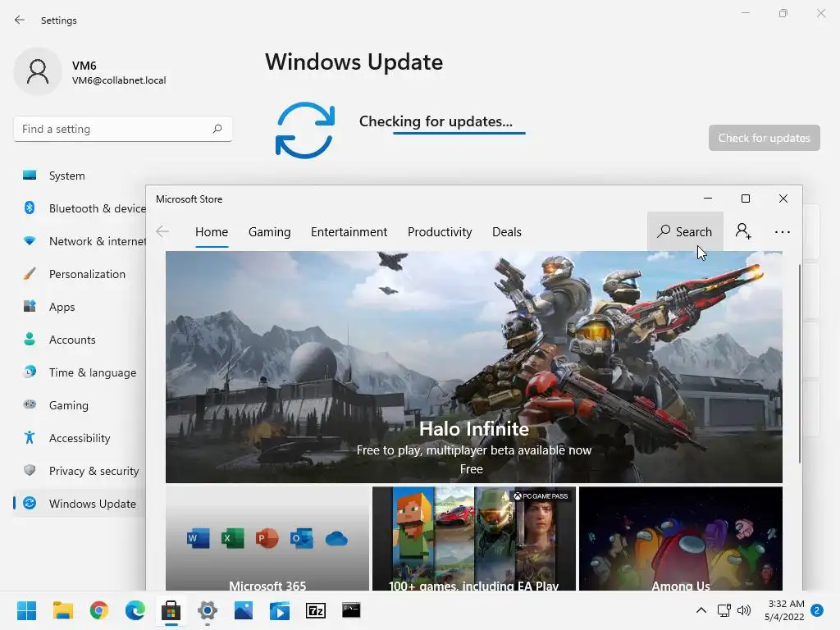Open the VM6 user account profile
The width and height of the screenshot is (840, 630).
coord(90,72)
